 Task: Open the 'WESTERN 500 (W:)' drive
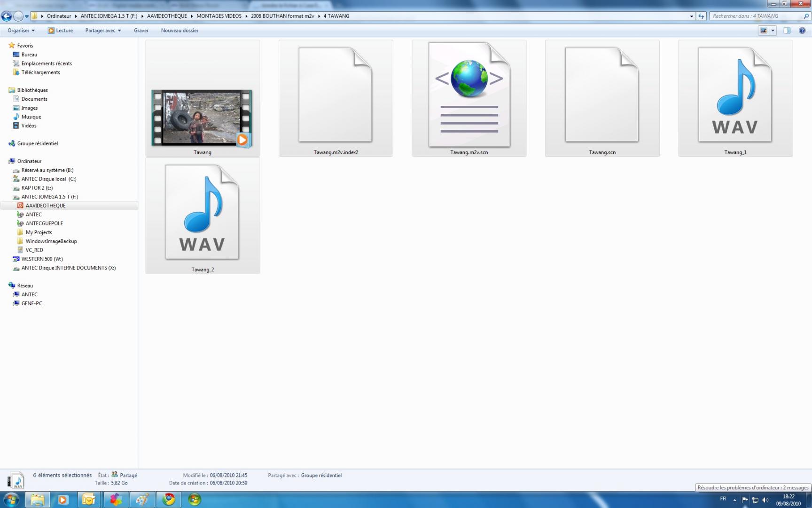[42, 259]
